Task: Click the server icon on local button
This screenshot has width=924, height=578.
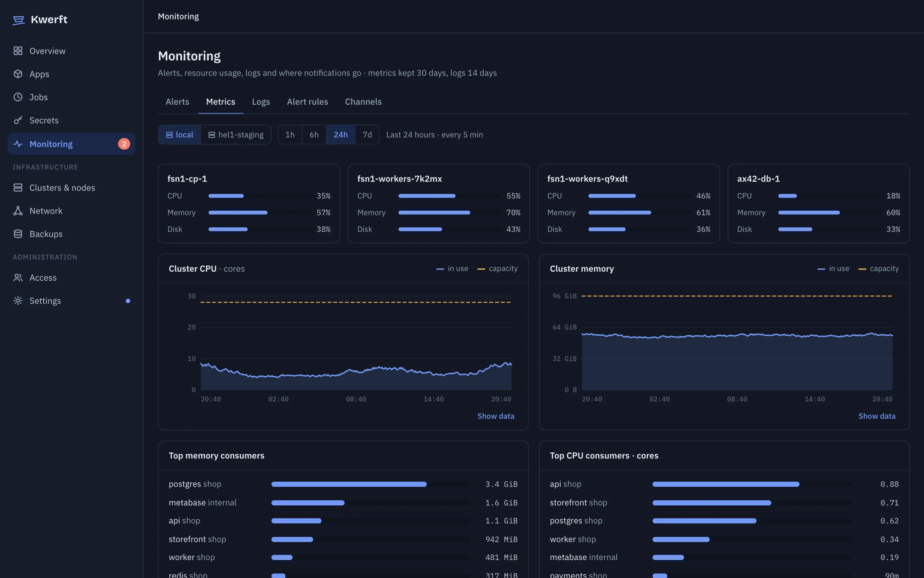Action: point(169,135)
